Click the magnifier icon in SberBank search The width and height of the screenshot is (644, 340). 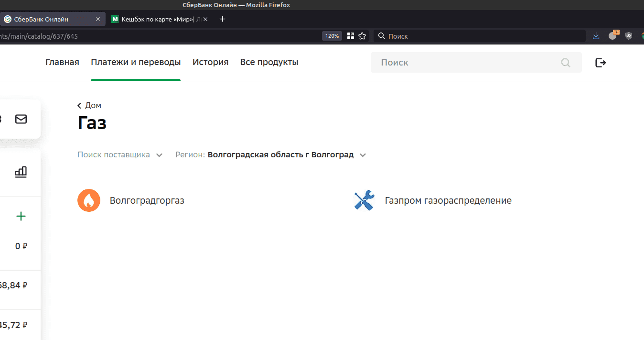coord(566,63)
